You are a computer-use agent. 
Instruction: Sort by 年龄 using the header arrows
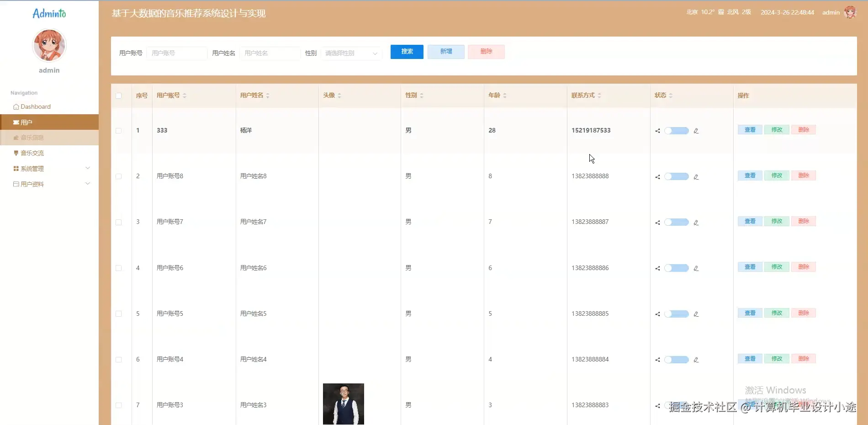pyautogui.click(x=505, y=96)
